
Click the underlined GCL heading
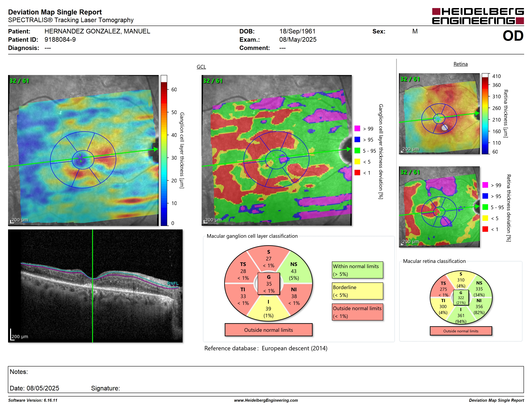click(x=201, y=67)
